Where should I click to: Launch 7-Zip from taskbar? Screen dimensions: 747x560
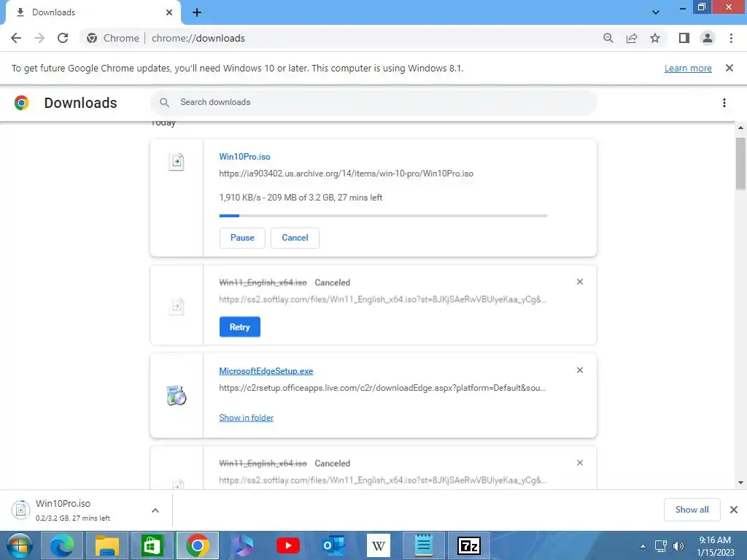coord(469,545)
